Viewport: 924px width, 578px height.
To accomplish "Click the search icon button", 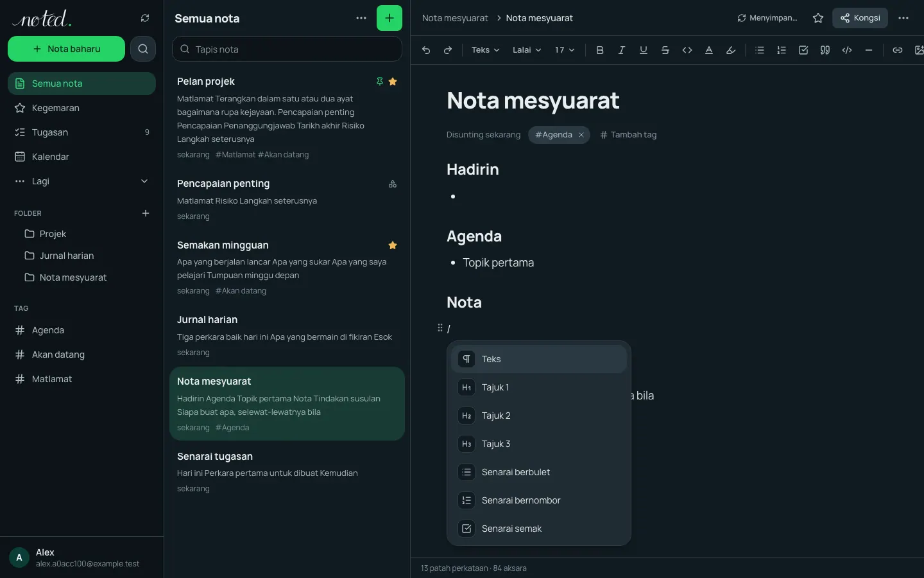I will pos(143,49).
